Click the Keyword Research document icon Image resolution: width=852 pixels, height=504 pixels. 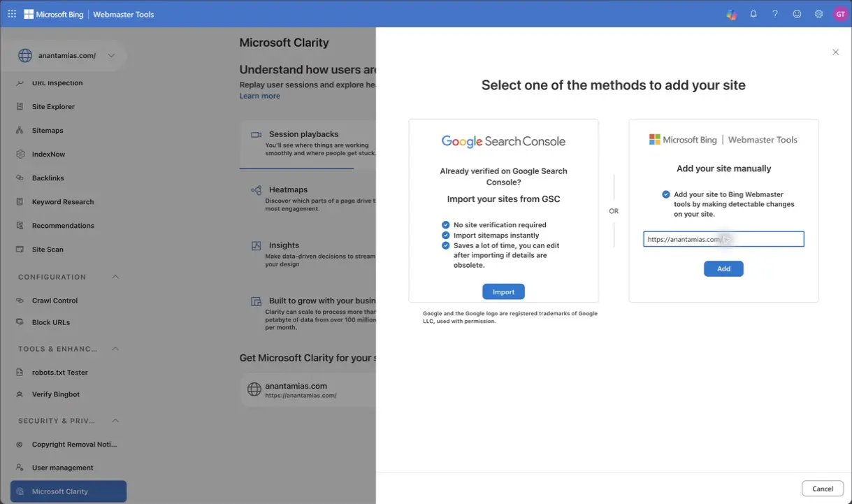[x=20, y=201]
